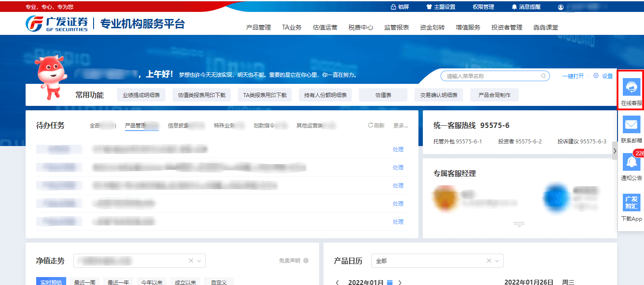Click the 估值表 shortcut button
Screen dimensions: 644x285
[x=383, y=95]
